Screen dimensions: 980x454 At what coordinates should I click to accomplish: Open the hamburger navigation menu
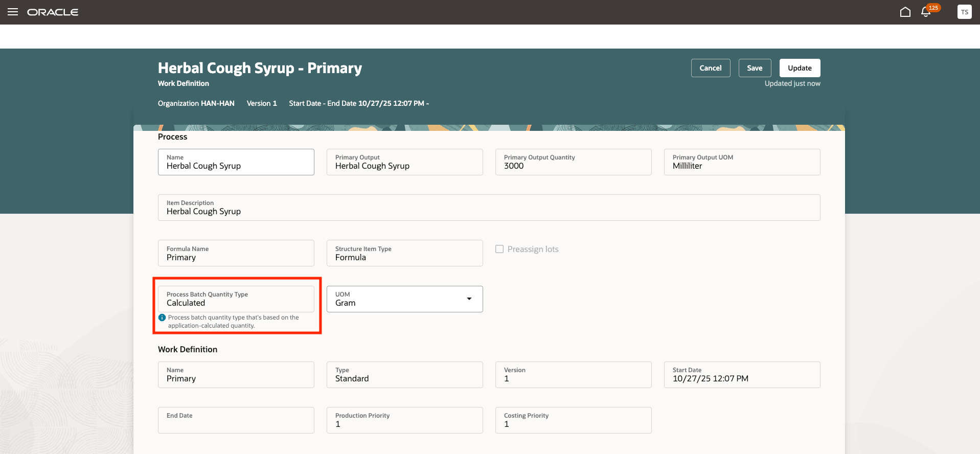point(13,12)
